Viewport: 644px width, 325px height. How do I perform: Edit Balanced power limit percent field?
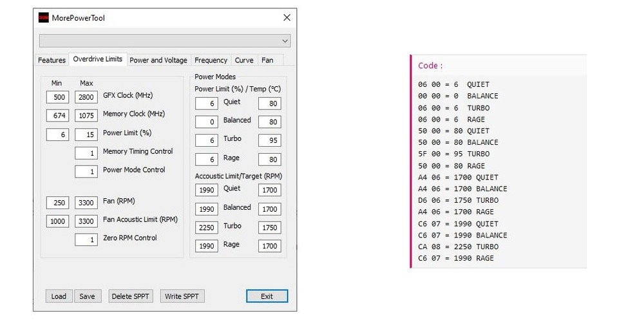click(207, 122)
